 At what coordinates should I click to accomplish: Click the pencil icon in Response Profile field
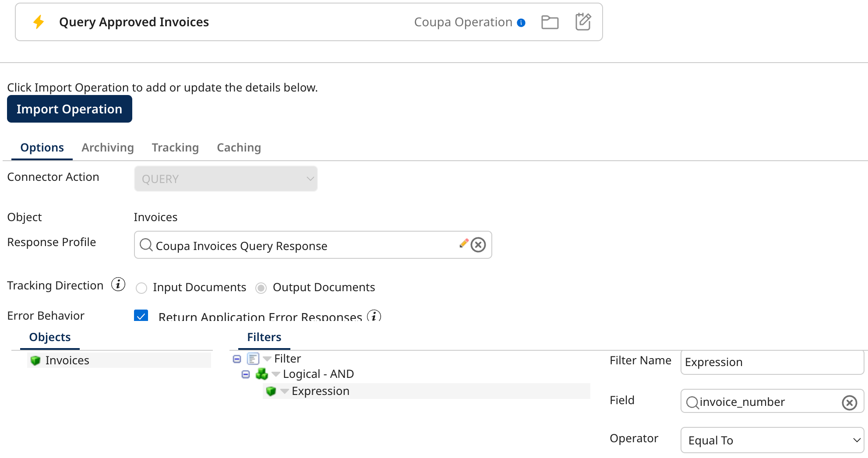pos(463,245)
